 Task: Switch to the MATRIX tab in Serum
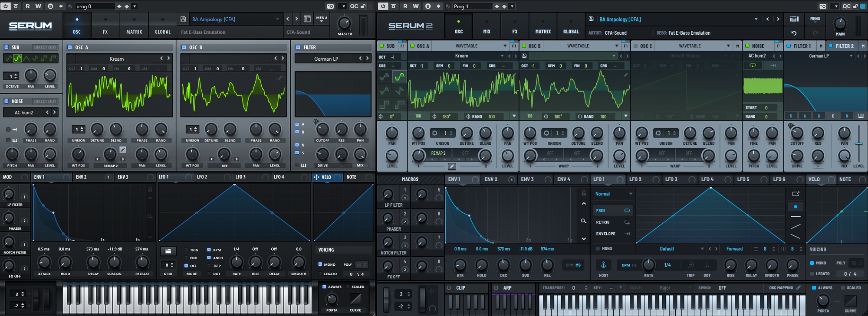pos(134,26)
